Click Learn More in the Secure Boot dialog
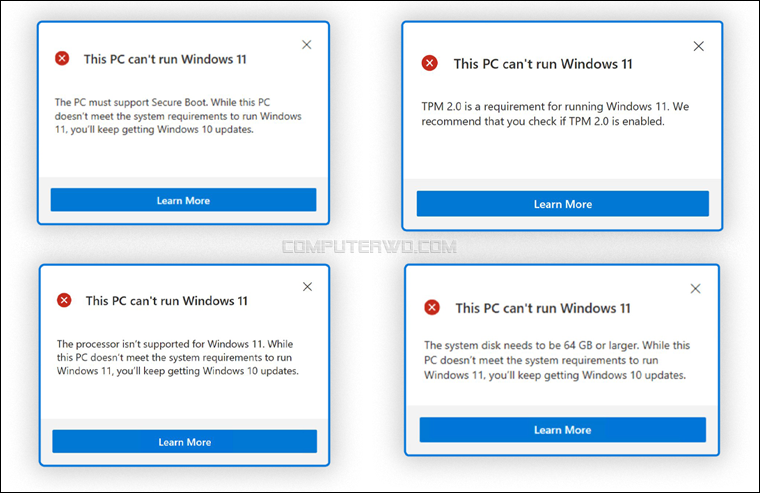760x493 pixels. pyautogui.click(x=183, y=200)
